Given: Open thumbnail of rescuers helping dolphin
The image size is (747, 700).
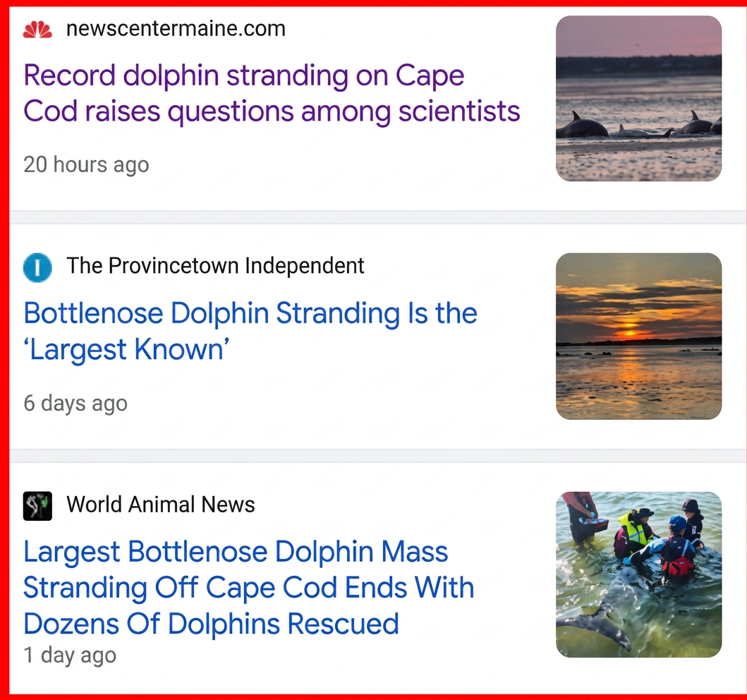Looking at the screenshot, I should coord(638,574).
